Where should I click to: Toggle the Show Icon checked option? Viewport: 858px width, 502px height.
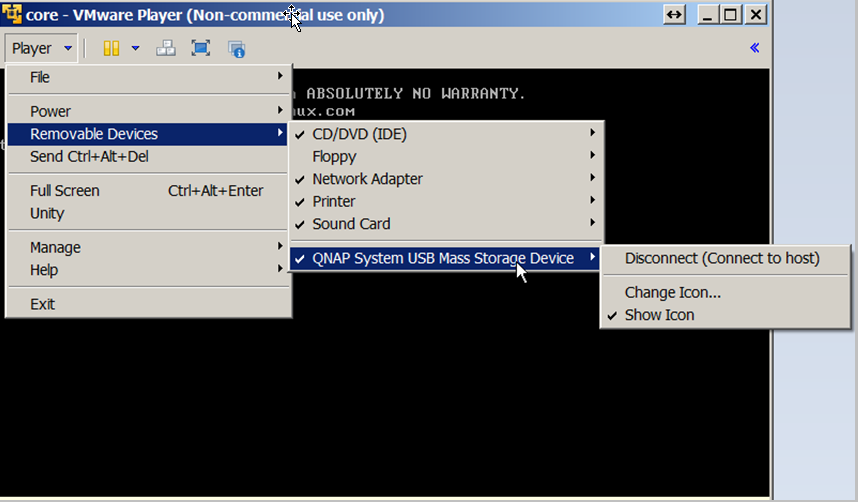coord(725,315)
